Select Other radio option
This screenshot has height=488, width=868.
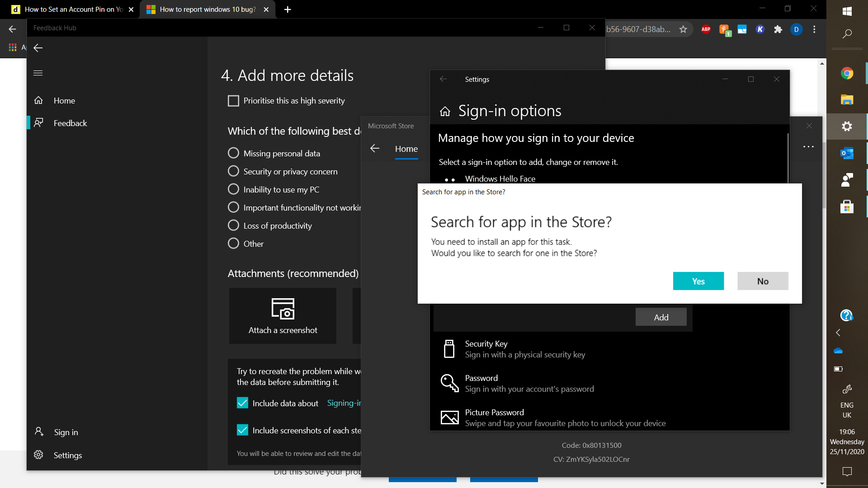pos(233,244)
